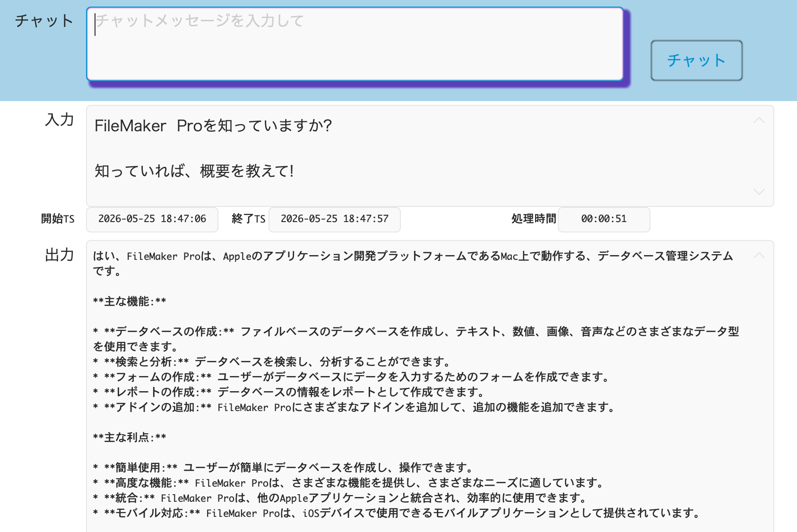Click the '検索と分析' bullet line
This screenshot has width=797, height=532.
tap(272, 362)
